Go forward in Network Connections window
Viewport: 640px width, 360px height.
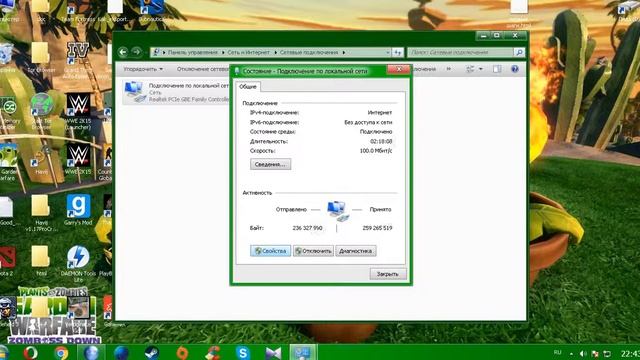tap(136, 52)
